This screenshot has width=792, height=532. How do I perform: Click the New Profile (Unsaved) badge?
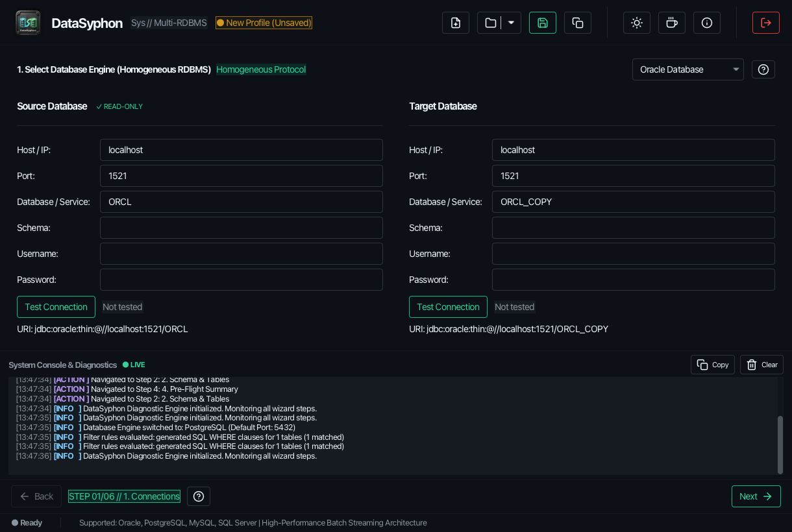pyautogui.click(x=264, y=23)
